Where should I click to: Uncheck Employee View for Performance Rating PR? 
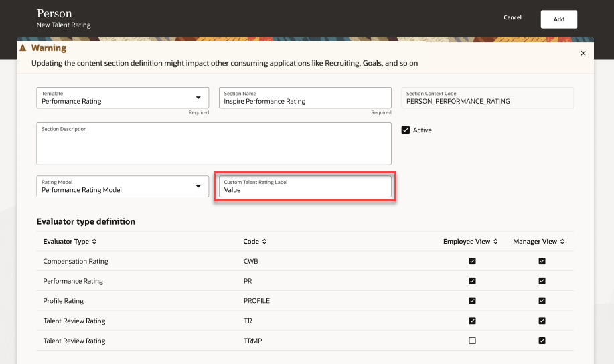[472, 281]
